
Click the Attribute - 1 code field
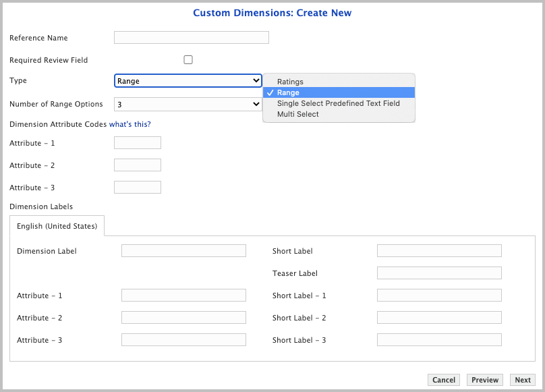click(138, 142)
